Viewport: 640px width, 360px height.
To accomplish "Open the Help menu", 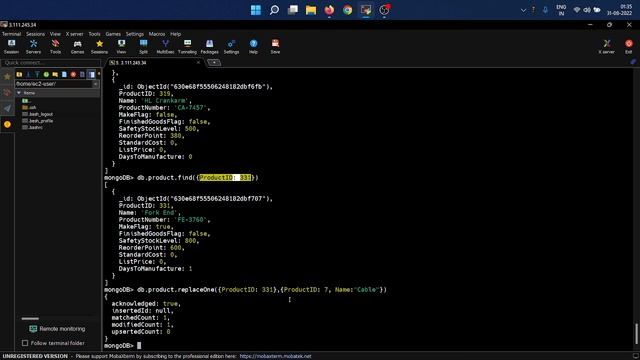I will click(x=176, y=34).
